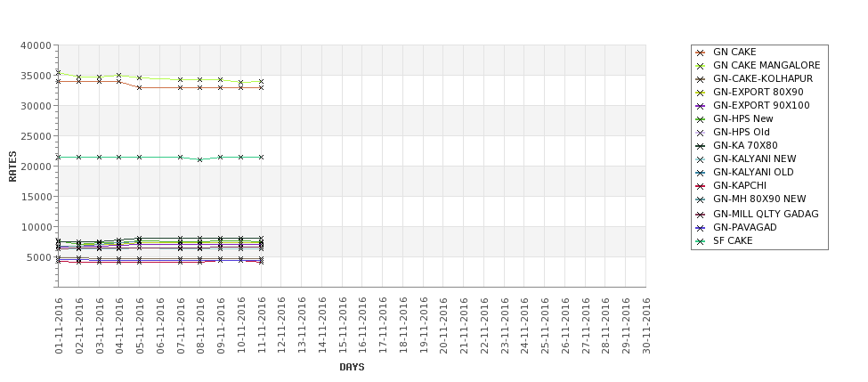
Task: Click the green SF CAKE legend marker
Action: coord(701,241)
